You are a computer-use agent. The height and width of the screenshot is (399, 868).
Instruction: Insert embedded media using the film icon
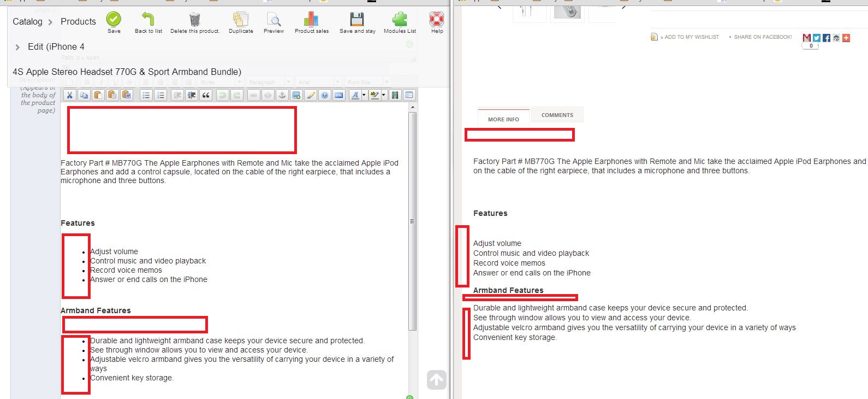[x=395, y=95]
